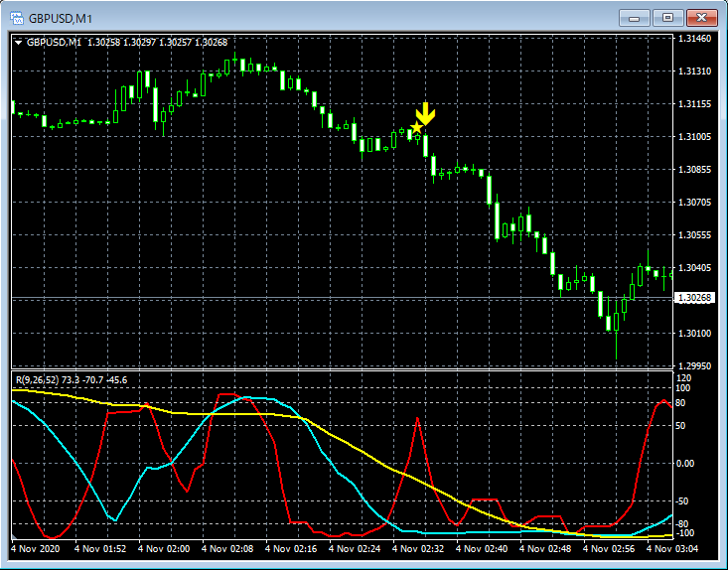Click the 4 Nov 02:40 time axis label
Image resolution: width=728 pixels, height=570 pixels.
[482, 548]
